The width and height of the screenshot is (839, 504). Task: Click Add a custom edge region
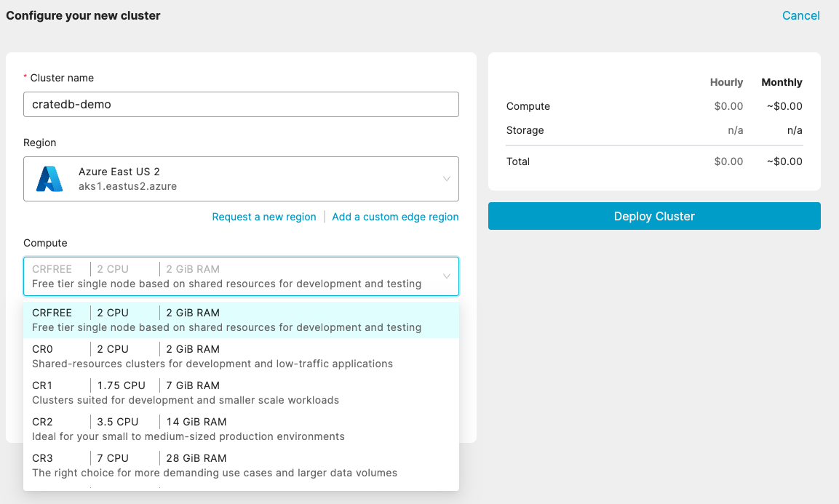[x=395, y=216]
